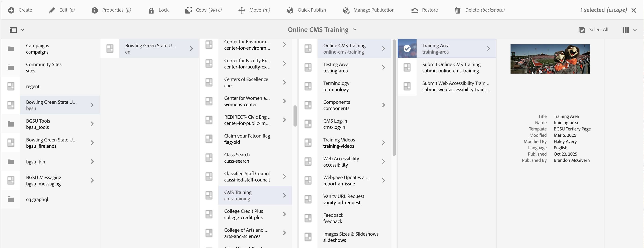
Task: Click the Manage Publication button label
Action: click(374, 10)
